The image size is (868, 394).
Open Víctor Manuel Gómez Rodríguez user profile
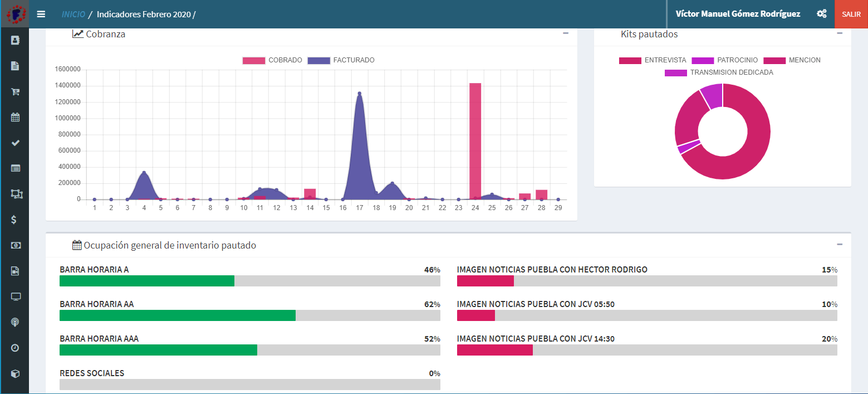[738, 14]
